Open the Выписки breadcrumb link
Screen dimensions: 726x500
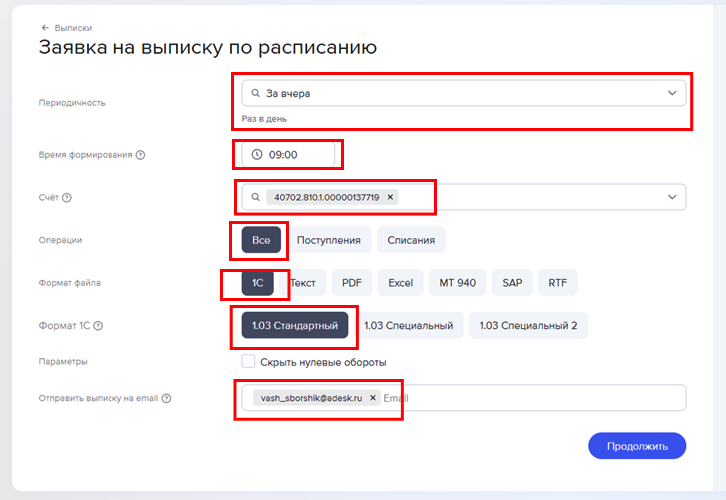73,28
